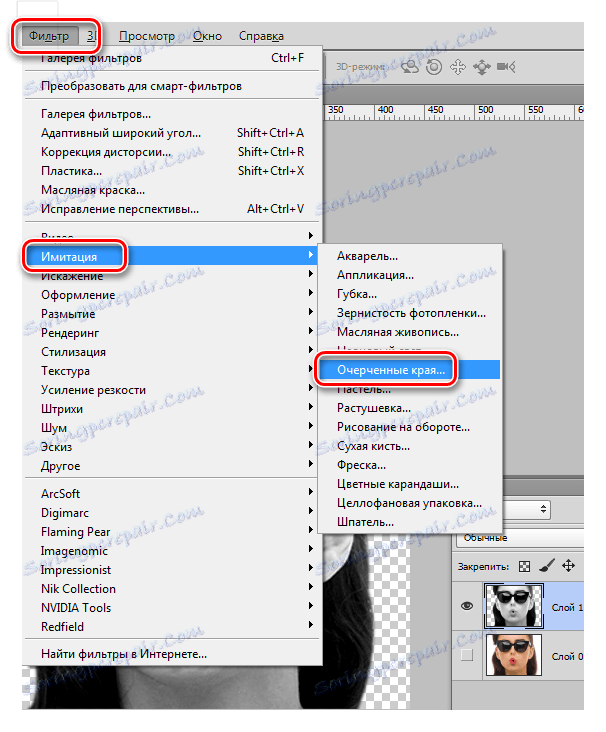Apply Масляная живопись... filter
This screenshot has height=732, width=606.
(x=410, y=332)
